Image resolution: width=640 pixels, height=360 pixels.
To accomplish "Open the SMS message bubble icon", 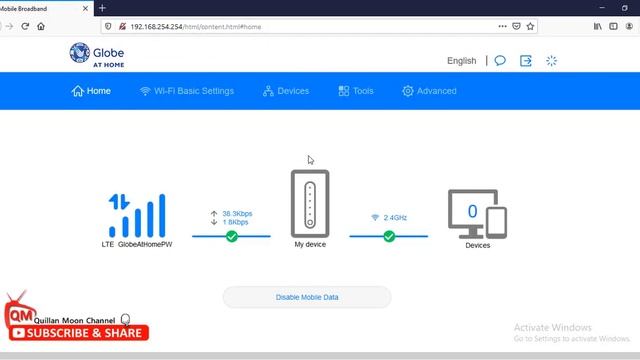I will (x=500, y=61).
